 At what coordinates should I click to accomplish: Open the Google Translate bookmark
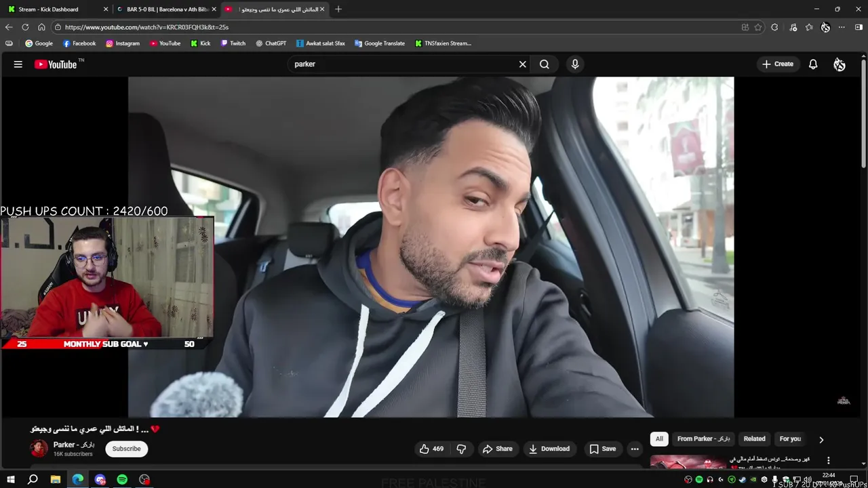tap(380, 43)
